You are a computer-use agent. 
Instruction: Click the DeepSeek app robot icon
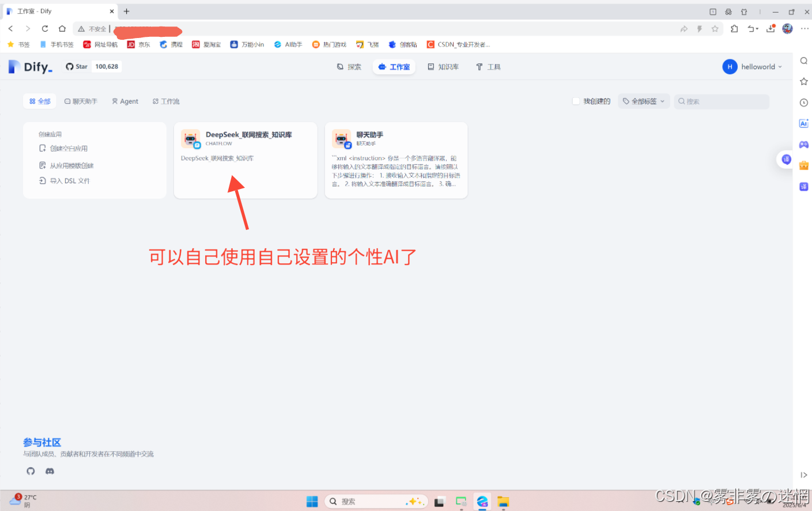[x=190, y=139]
